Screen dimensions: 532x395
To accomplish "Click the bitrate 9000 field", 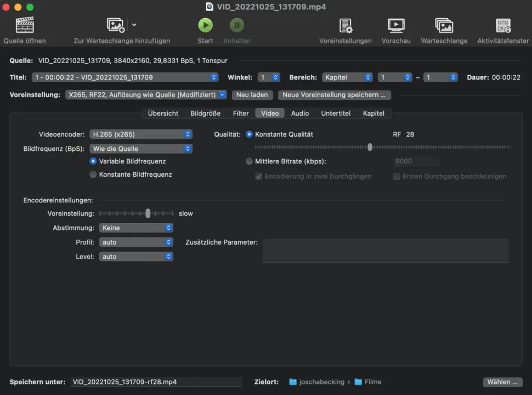I will pyautogui.click(x=416, y=161).
